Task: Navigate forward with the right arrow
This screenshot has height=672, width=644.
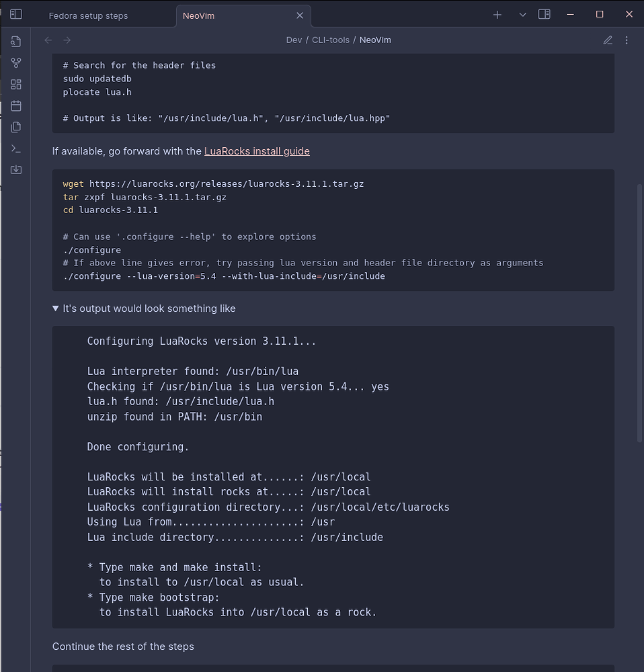Action: tap(67, 40)
